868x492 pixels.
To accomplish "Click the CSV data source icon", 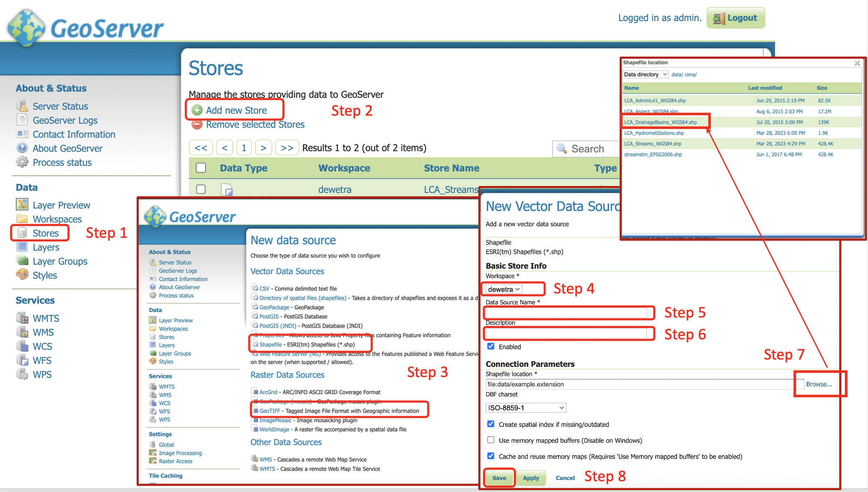I will pyautogui.click(x=255, y=288).
